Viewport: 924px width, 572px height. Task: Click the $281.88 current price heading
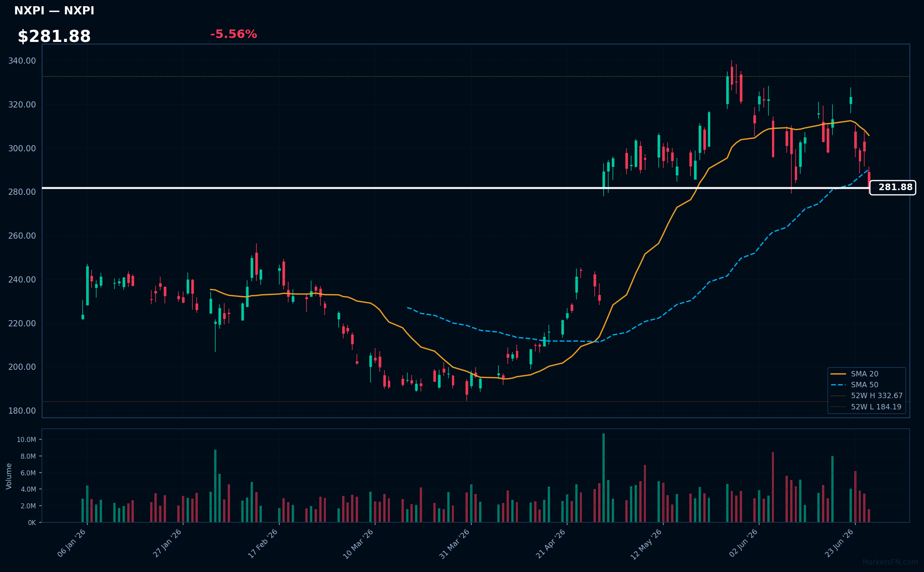[x=54, y=36]
